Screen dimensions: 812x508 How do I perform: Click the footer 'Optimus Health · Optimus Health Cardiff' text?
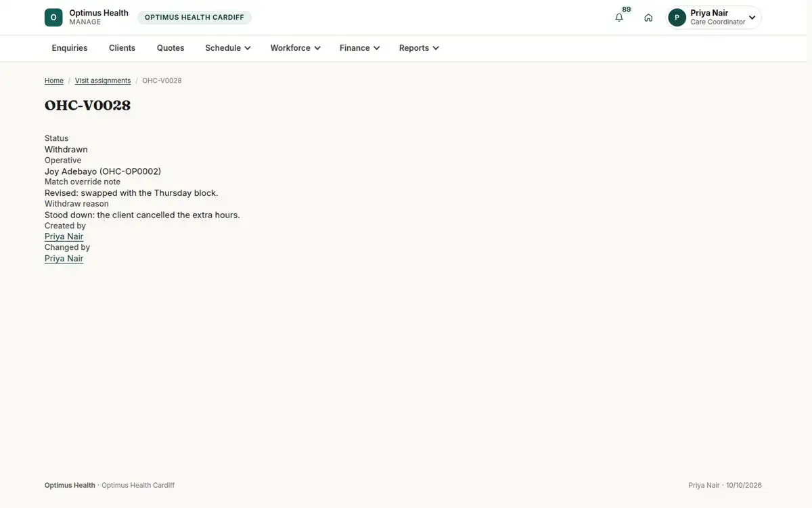(110, 486)
